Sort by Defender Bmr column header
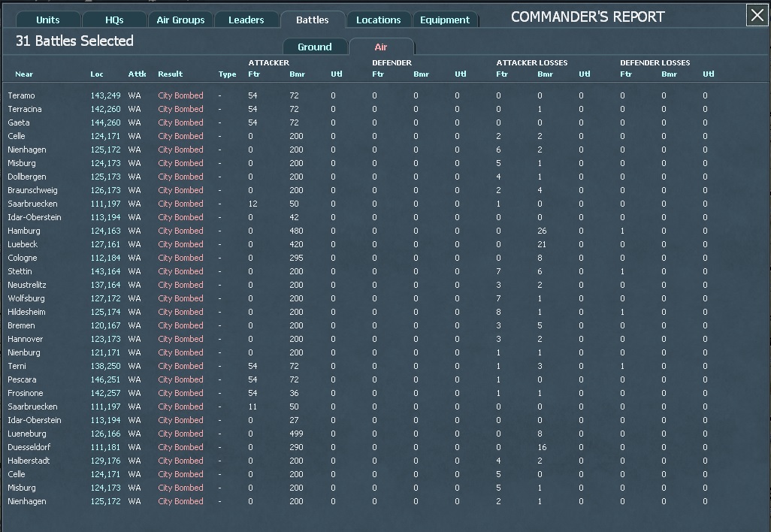The width and height of the screenshot is (771, 532). tap(421, 74)
